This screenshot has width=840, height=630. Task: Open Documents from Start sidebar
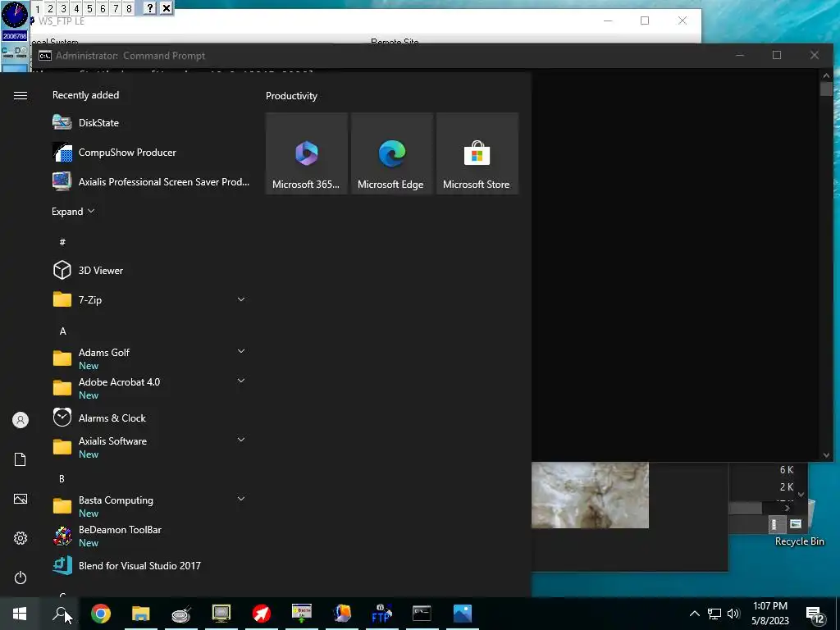coord(21,459)
